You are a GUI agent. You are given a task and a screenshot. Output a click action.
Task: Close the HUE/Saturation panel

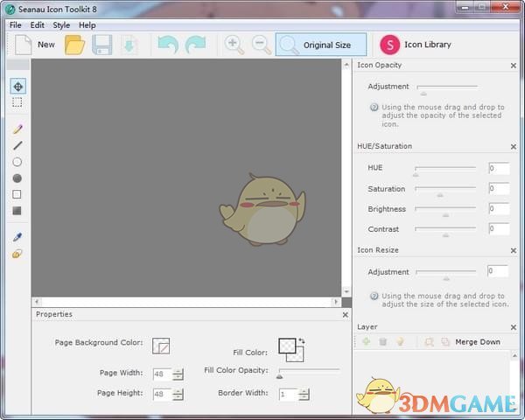(514, 147)
